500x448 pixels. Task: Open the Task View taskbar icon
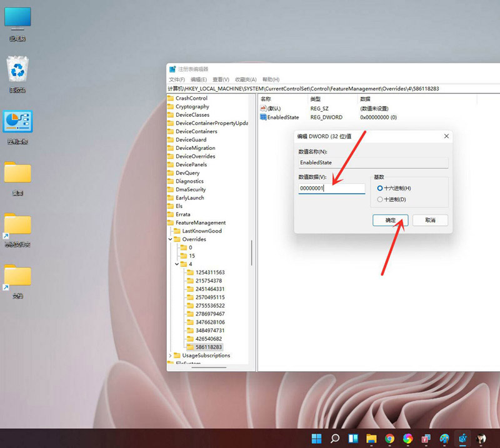(x=353, y=439)
